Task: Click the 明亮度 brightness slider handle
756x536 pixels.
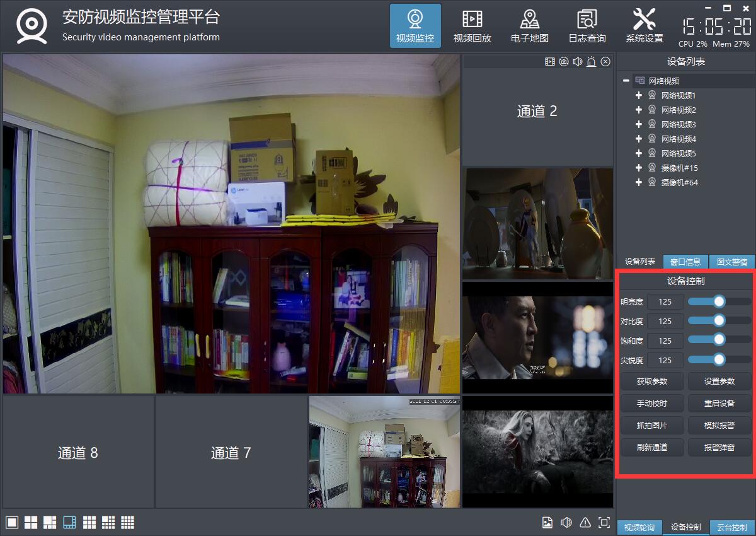Action: [719, 301]
